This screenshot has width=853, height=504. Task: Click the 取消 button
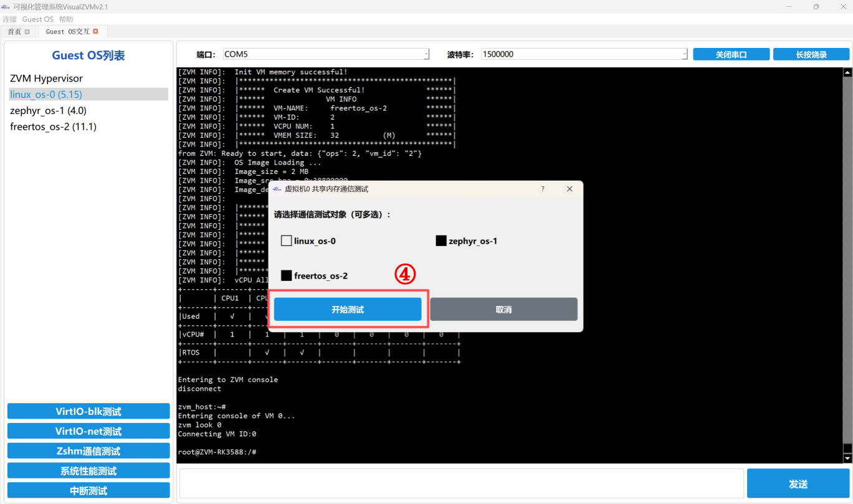(503, 309)
